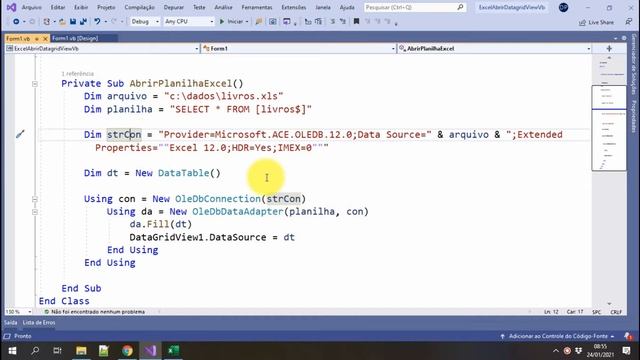Click the CRLF line ending indicator
This screenshot has width=640, height=360.
pos(616,312)
